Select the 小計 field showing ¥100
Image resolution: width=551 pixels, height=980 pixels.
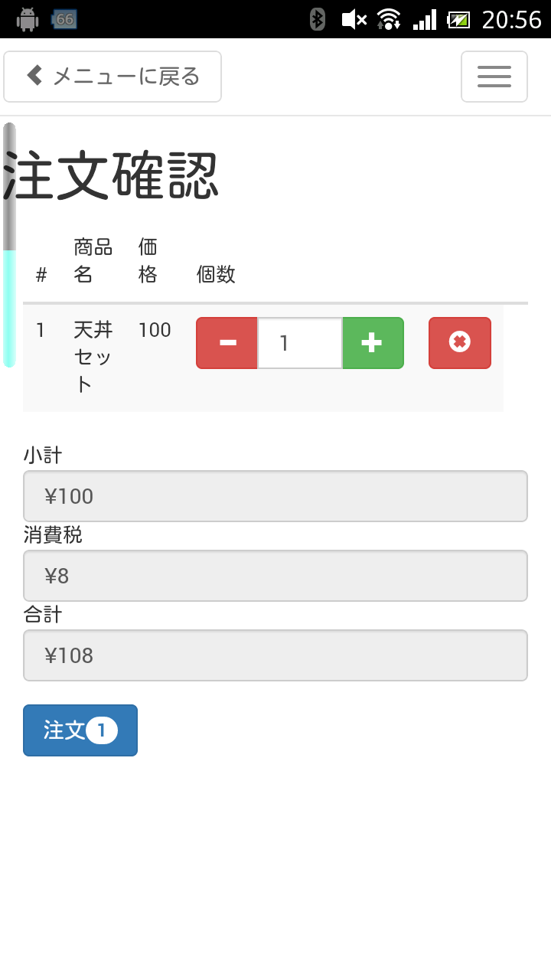click(x=275, y=496)
